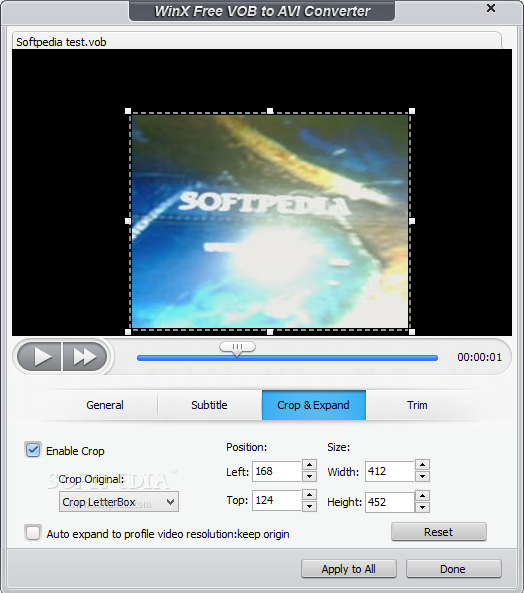Click Apply to All
The image size is (524, 593).
pyautogui.click(x=349, y=569)
